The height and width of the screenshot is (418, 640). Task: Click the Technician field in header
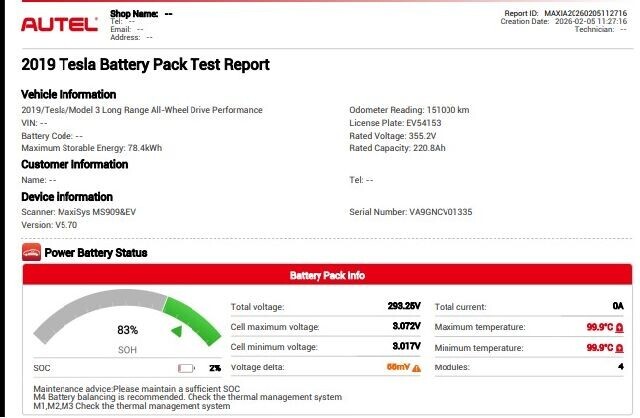[600, 29]
